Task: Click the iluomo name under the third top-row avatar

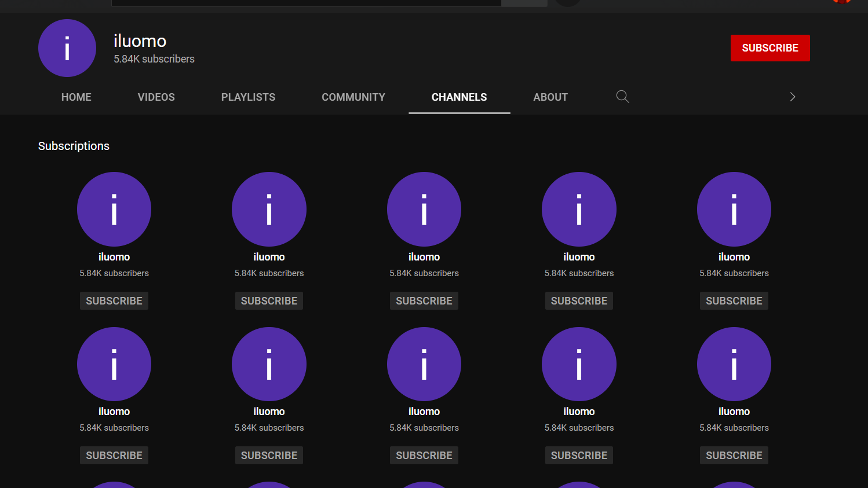Action: point(424,257)
